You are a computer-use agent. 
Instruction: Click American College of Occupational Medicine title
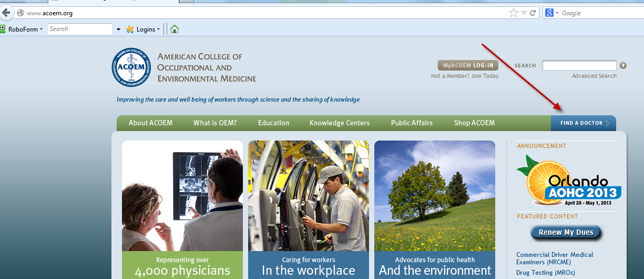(207, 67)
